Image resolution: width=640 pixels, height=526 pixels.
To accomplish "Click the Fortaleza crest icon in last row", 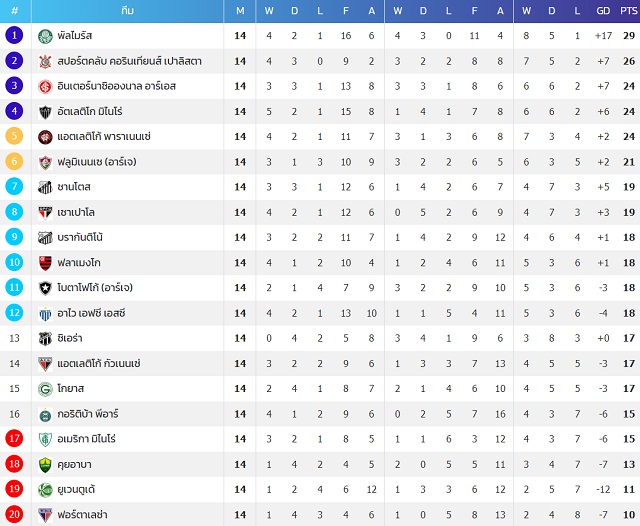I will point(45,515).
